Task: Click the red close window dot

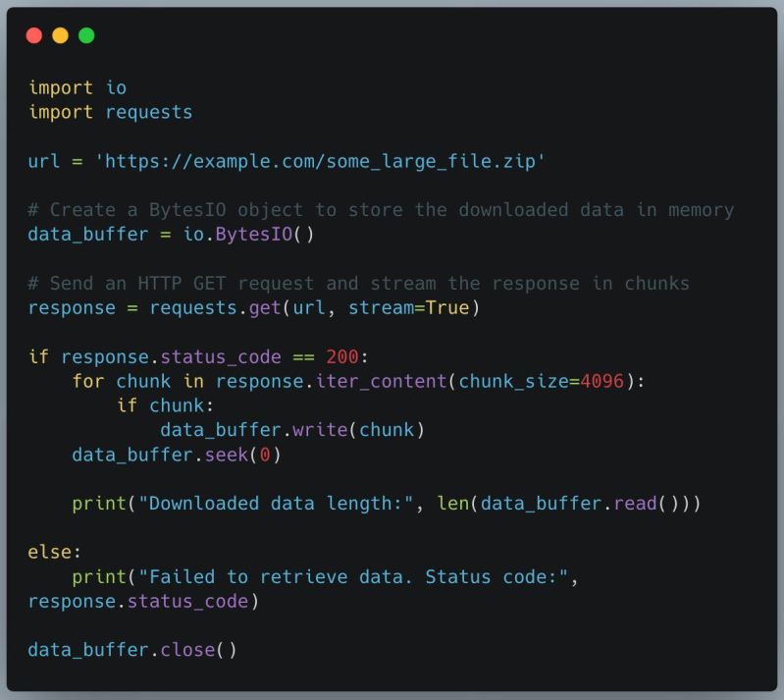Action: click(34, 35)
